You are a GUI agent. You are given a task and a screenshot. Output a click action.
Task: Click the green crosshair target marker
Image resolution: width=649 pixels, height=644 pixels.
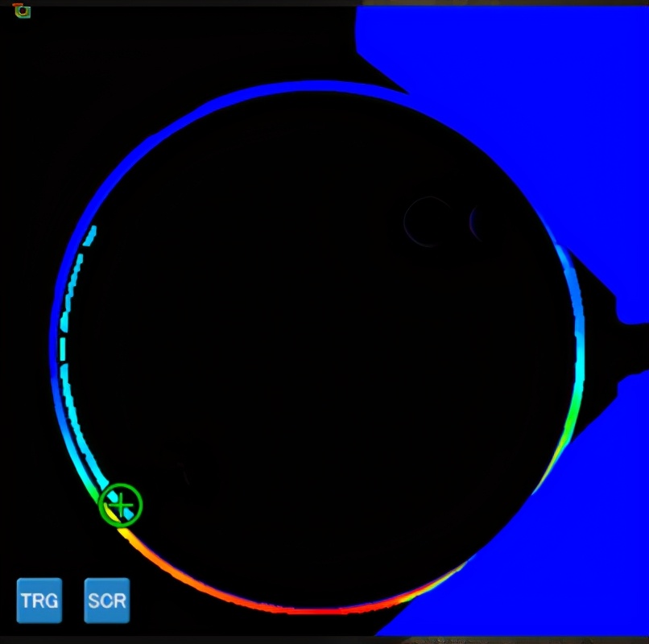tap(120, 506)
